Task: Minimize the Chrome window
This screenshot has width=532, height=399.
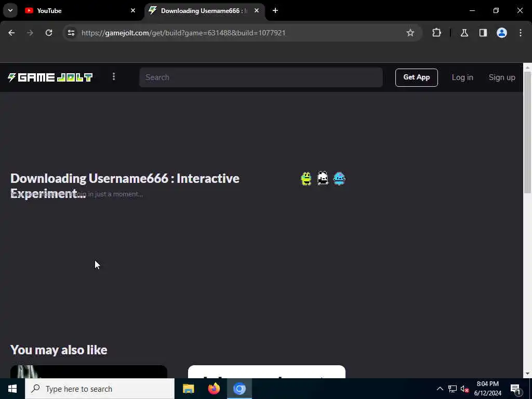Action: pos(472,10)
